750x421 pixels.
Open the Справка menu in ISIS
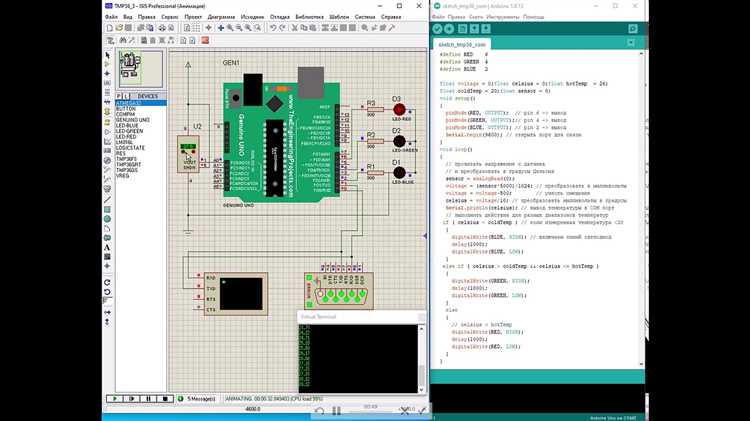tap(391, 17)
